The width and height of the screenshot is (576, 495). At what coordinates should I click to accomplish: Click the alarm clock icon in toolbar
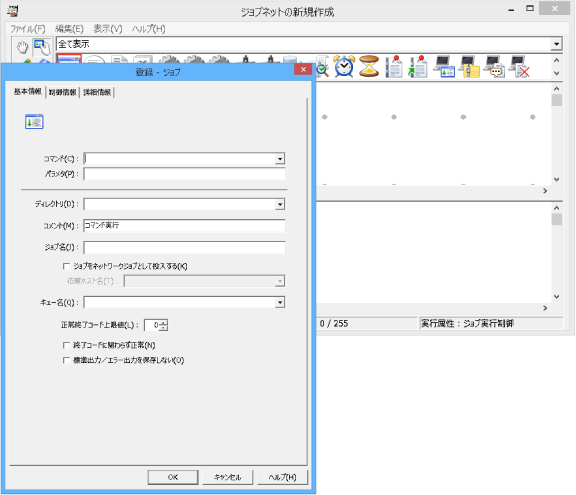click(x=344, y=66)
